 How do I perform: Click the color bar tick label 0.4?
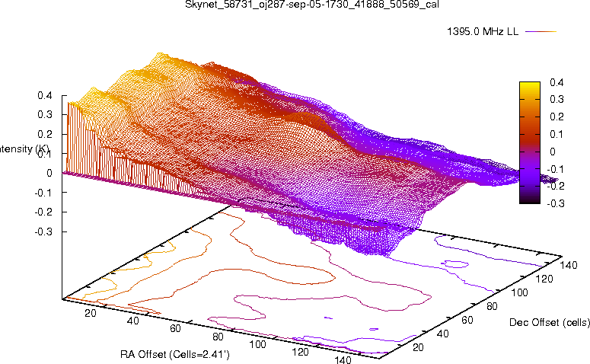tap(557, 82)
